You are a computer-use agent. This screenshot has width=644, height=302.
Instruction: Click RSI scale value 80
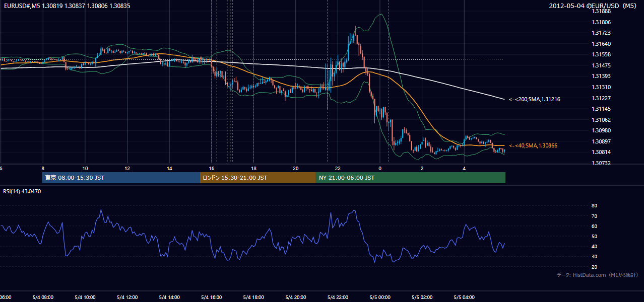pyautogui.click(x=595, y=206)
